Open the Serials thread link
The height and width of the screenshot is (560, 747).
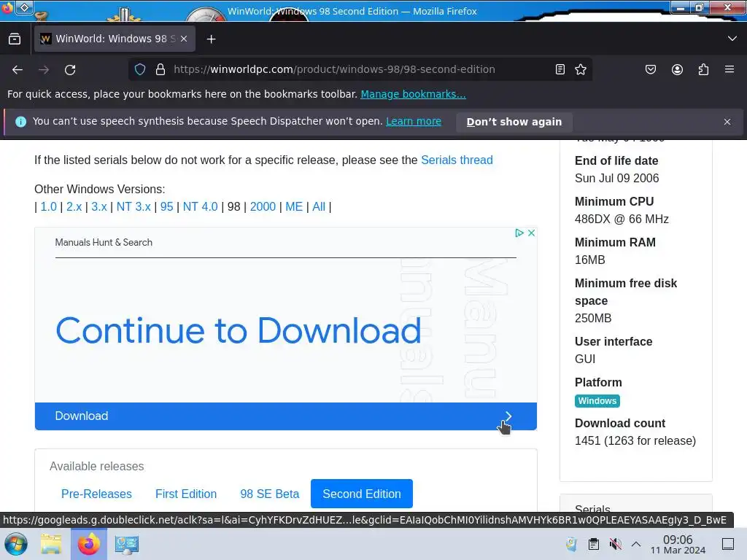click(457, 160)
